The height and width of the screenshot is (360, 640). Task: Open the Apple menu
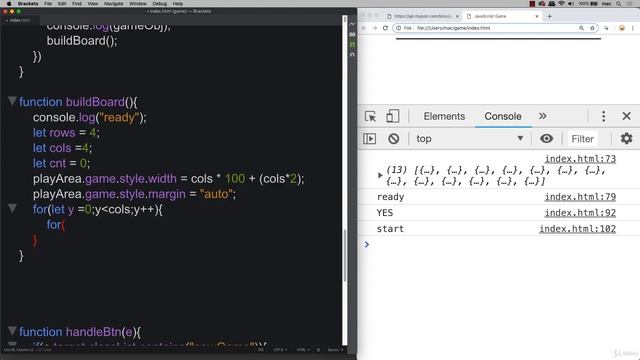pos(9,3)
